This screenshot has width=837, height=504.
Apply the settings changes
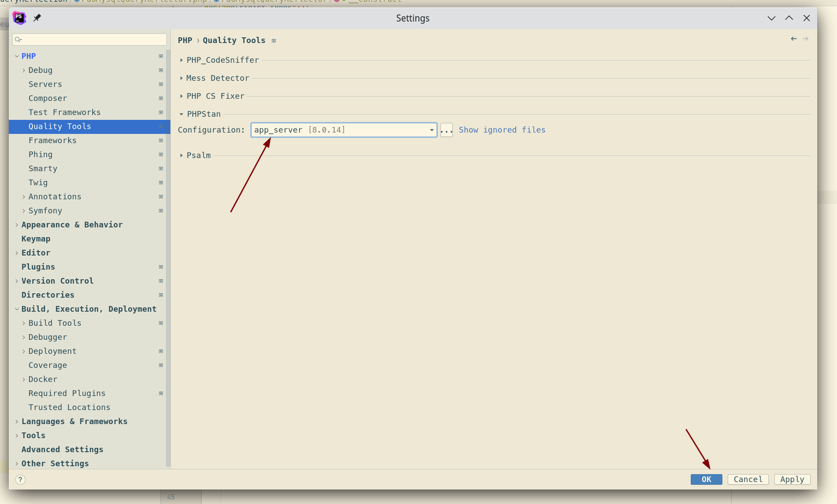pyautogui.click(x=792, y=479)
